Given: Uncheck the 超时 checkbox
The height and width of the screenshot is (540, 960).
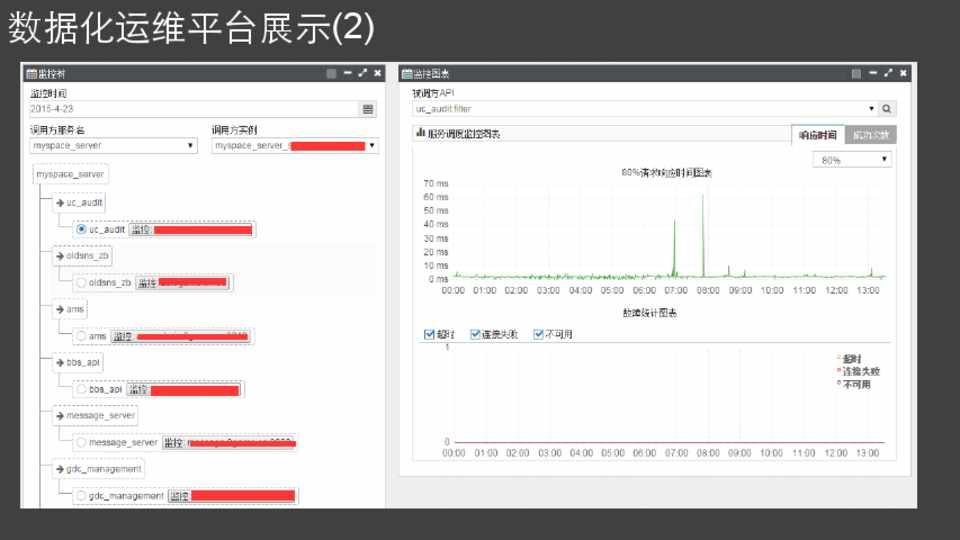Looking at the screenshot, I should point(429,334).
